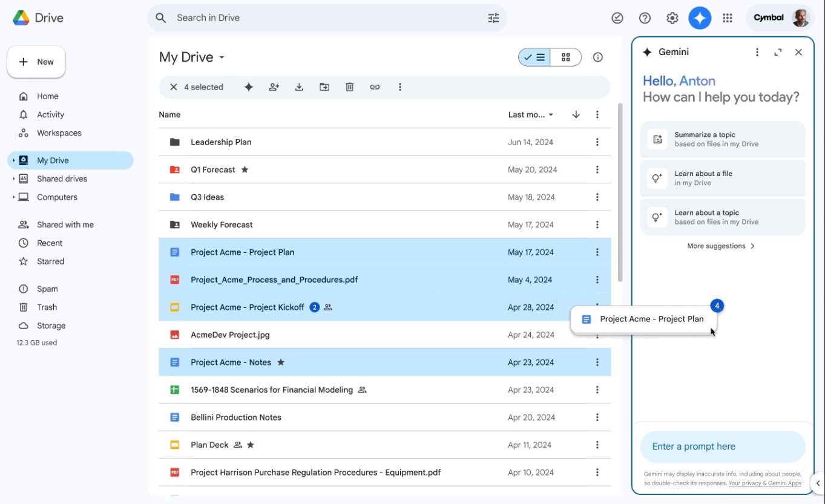Open Your privacy & Gemini Apps link
The height and width of the screenshot is (504, 825).
[764, 483]
